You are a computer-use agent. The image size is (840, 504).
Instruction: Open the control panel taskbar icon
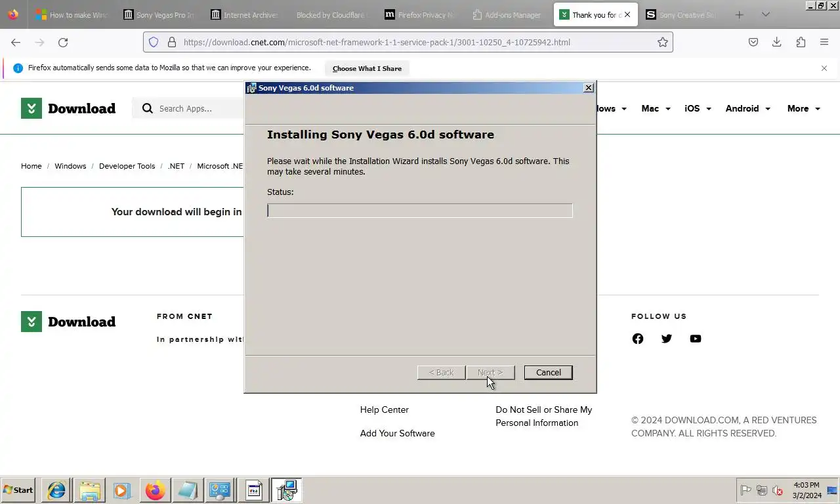(x=220, y=490)
